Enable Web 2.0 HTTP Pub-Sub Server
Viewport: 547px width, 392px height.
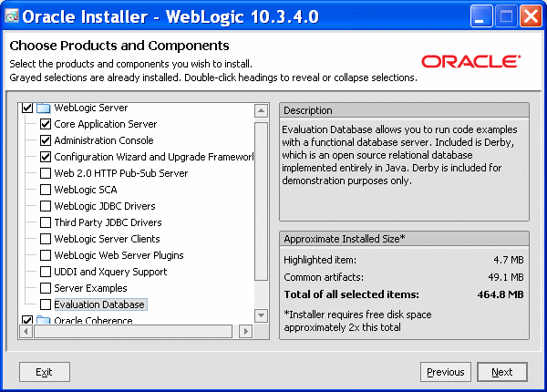46,173
